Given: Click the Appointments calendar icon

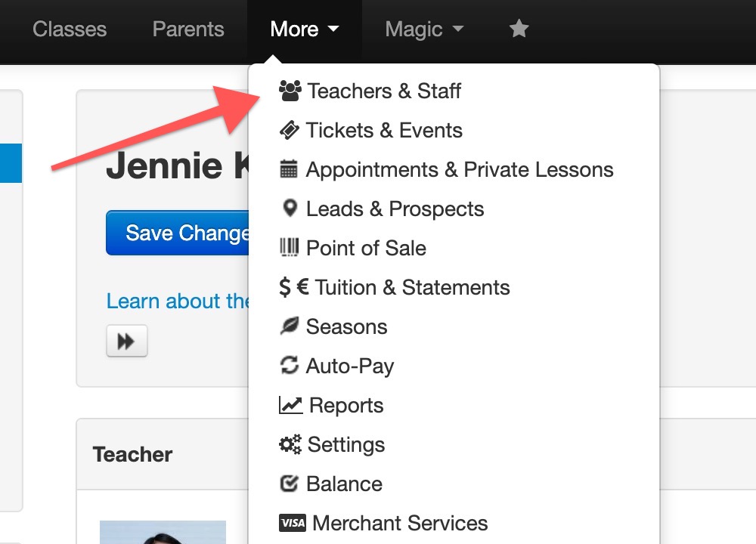Looking at the screenshot, I should [289, 169].
